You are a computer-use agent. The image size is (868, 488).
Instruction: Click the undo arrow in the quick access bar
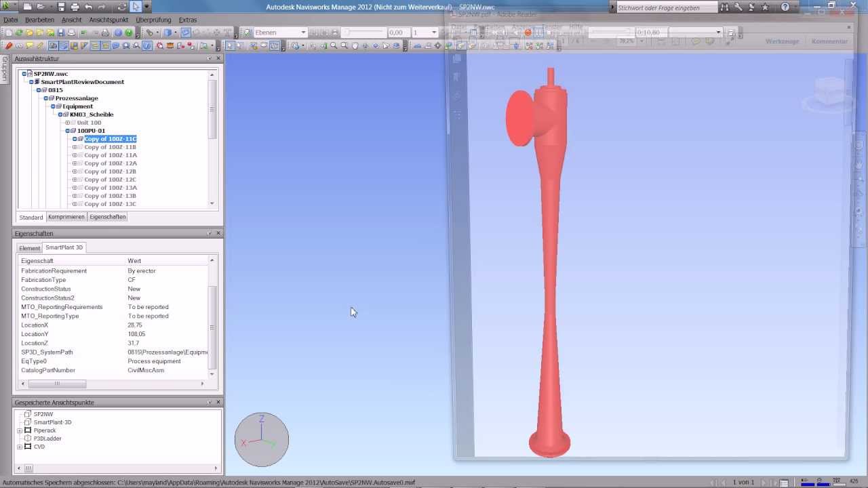89,7
